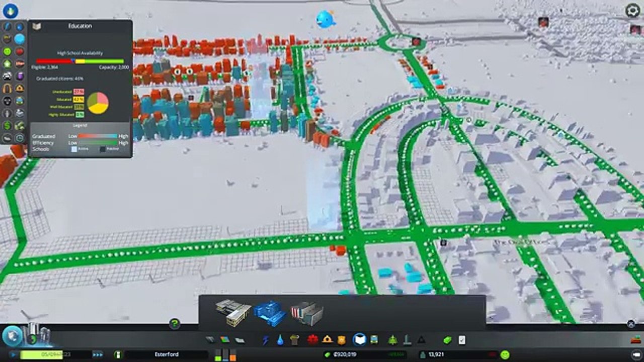Click the "Graduated citizens: 46%" text
This screenshot has height=362, width=644.
[x=60, y=79]
